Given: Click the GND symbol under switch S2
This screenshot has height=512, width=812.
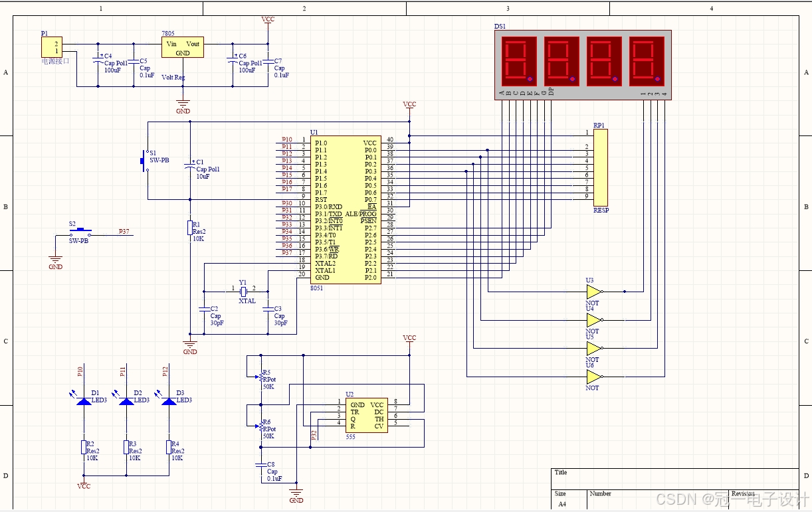Looking at the screenshot, I should [56, 262].
